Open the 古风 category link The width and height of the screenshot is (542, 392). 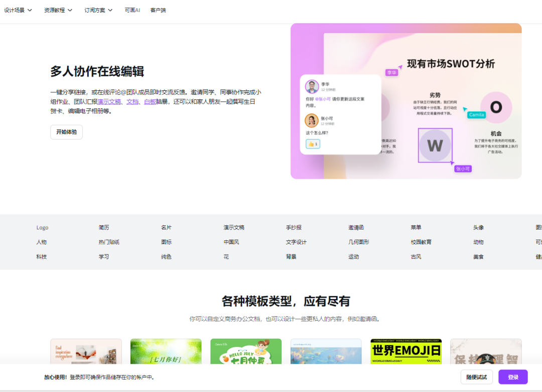pyautogui.click(x=416, y=256)
